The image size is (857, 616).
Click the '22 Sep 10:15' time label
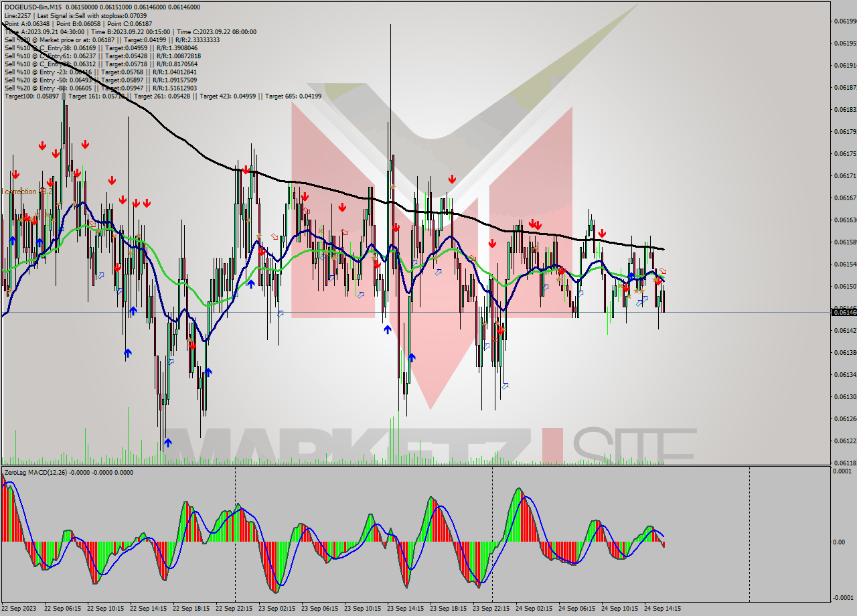click(x=105, y=609)
